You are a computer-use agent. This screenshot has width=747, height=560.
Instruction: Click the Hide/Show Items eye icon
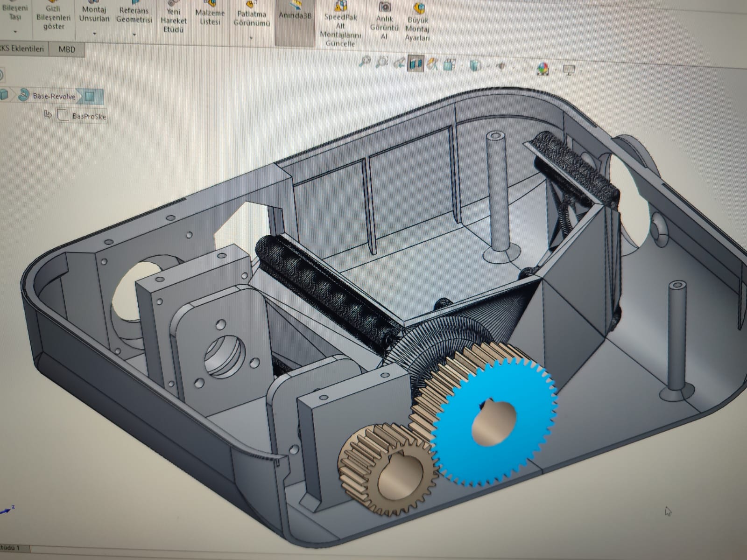(x=501, y=67)
